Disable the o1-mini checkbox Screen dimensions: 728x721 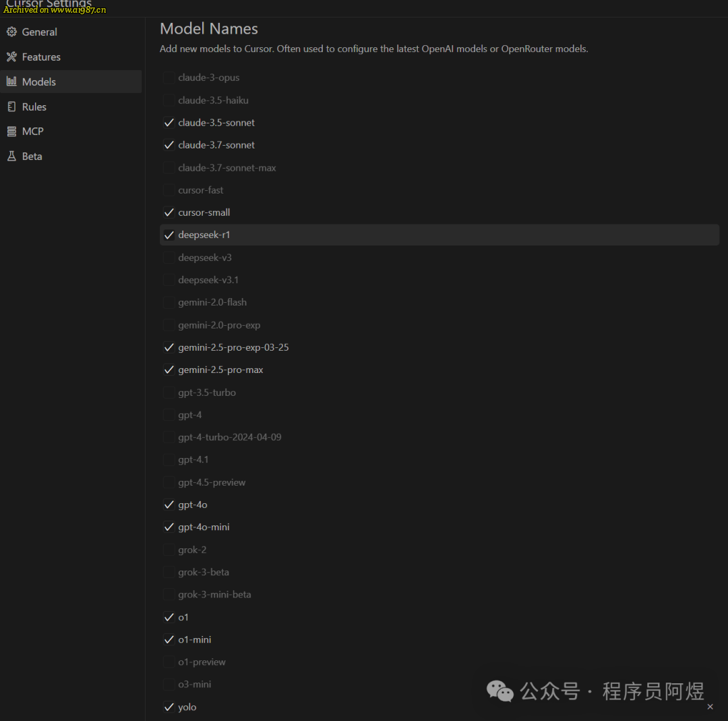click(x=169, y=639)
